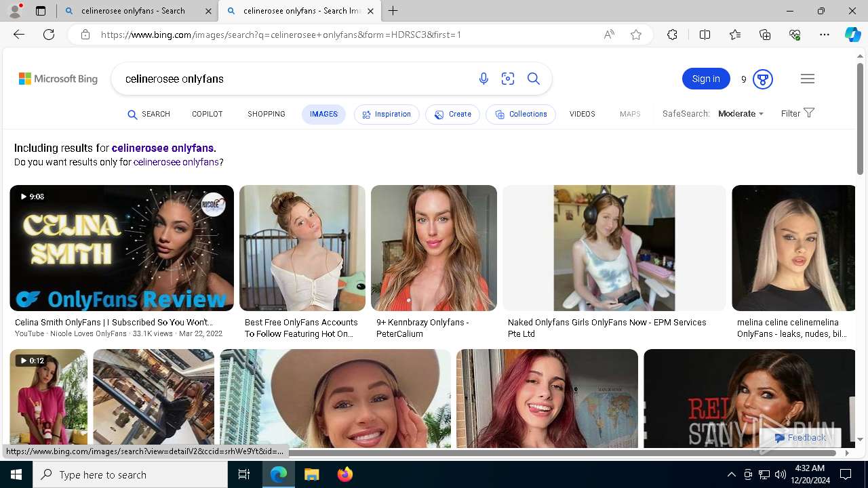Open Favorites list icon
Image resolution: width=868 pixels, height=488 pixels.
pyautogui.click(x=735, y=35)
